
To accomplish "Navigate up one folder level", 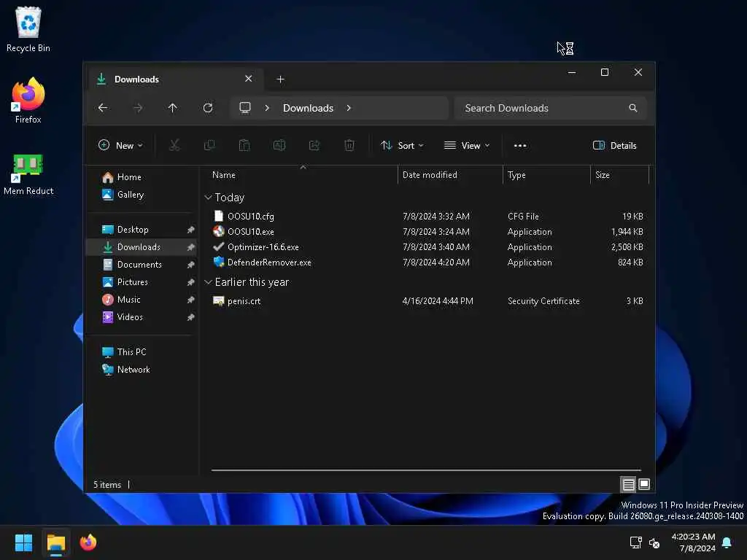I will [x=172, y=108].
